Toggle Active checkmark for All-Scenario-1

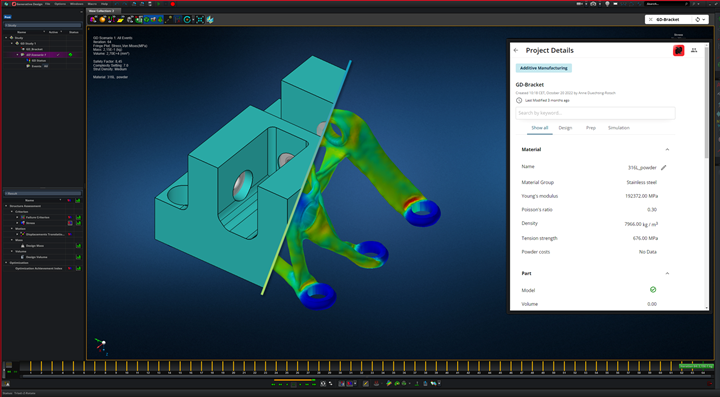point(58,55)
